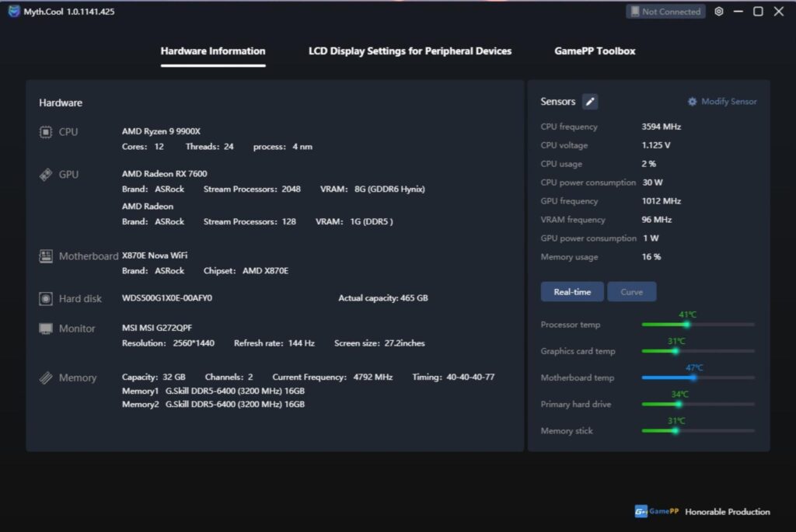Image resolution: width=796 pixels, height=532 pixels.
Task: Switch to Real-time sensor view
Action: pyautogui.click(x=572, y=291)
